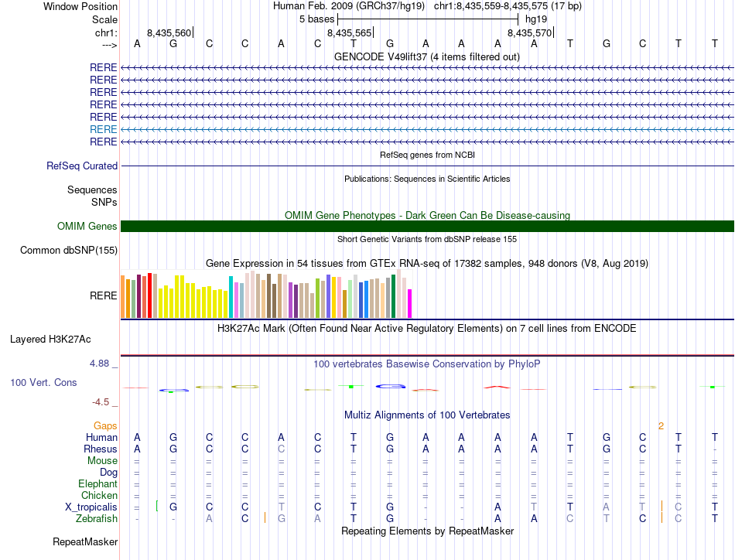The image size is (735, 560).
Task: Open the Common dbSNP(155) track settings
Action: click(x=69, y=250)
